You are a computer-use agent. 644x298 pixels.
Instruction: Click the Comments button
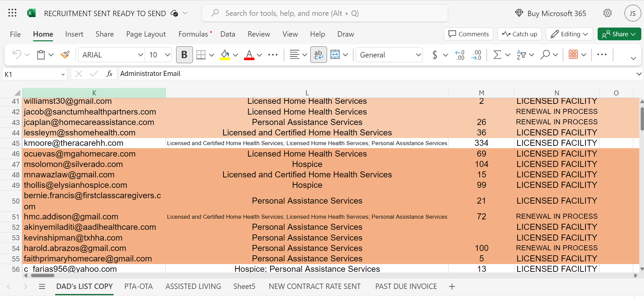click(x=468, y=34)
